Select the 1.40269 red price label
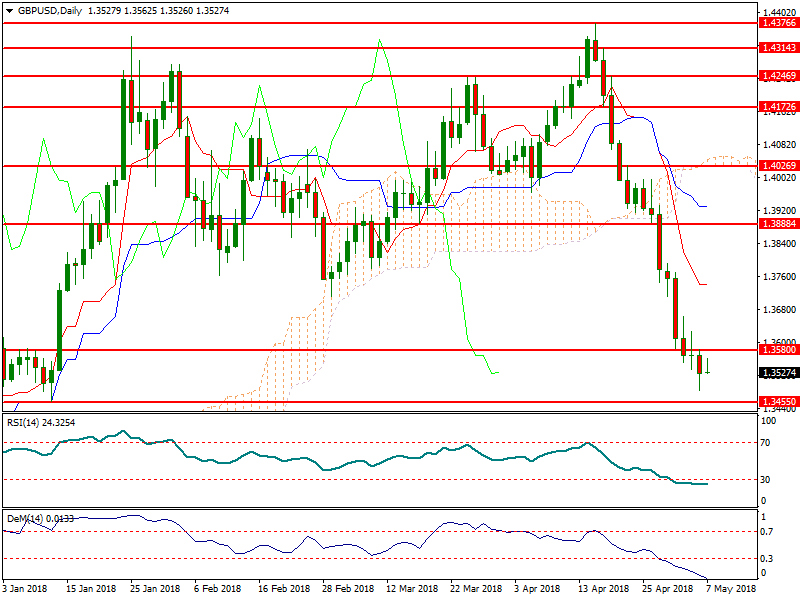 [x=779, y=166]
